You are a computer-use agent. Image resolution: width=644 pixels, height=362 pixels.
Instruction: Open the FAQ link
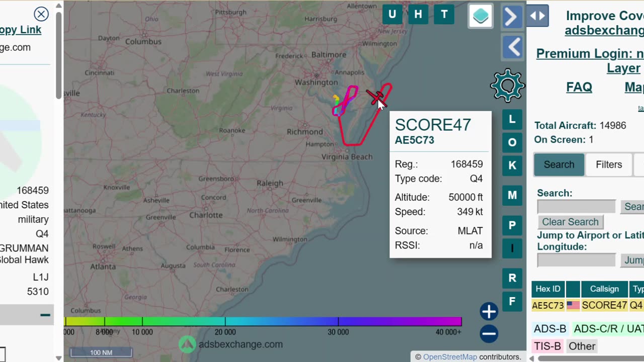[x=579, y=87]
